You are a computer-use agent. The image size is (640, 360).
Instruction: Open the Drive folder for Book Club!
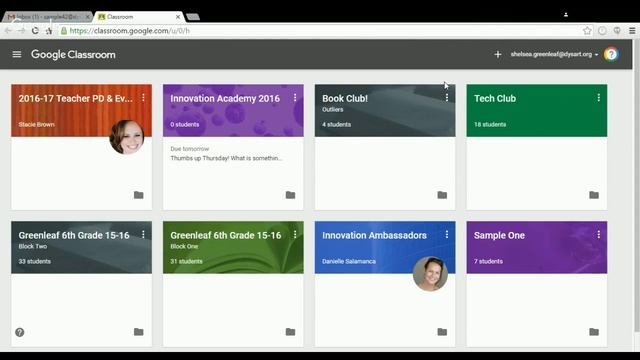pyautogui.click(x=442, y=195)
